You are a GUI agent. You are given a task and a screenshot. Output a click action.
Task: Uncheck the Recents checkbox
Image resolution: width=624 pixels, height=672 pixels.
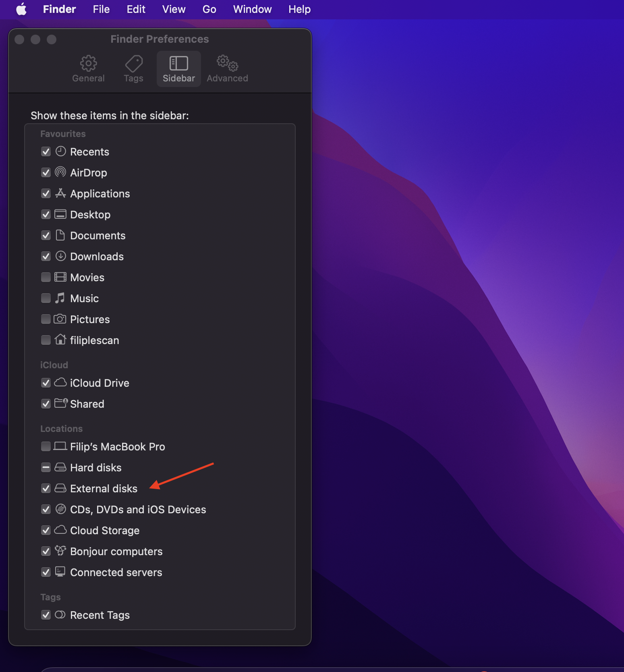[46, 151]
